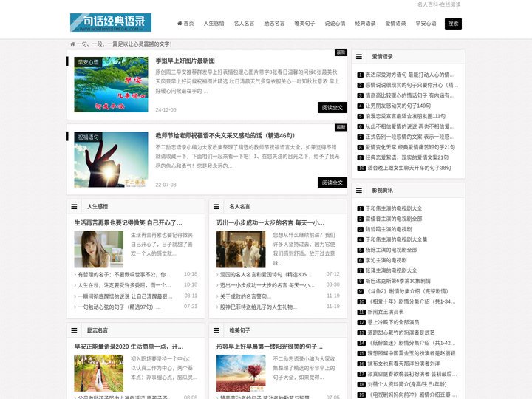Viewport: 532px width, 399px height.
Task: Open the garden girl thumbnail under 励志名言
Action: (99, 373)
